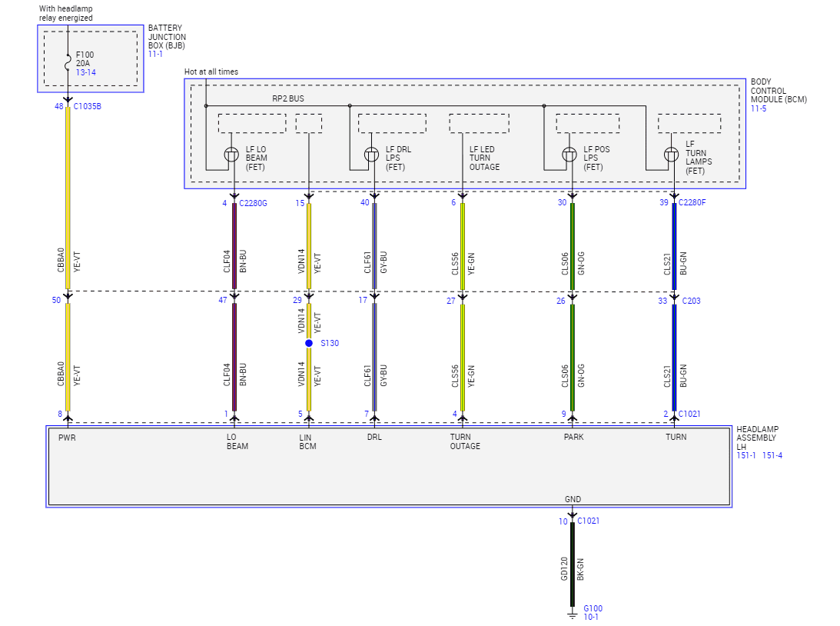This screenshot has height=626, width=840.
Task: Click the 'Hot at all times' note
Action: click(x=211, y=72)
